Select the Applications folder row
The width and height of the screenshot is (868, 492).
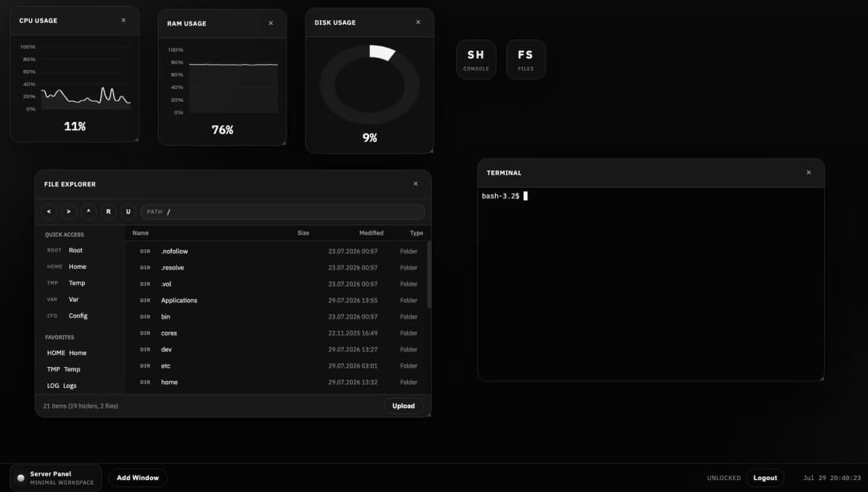point(277,301)
